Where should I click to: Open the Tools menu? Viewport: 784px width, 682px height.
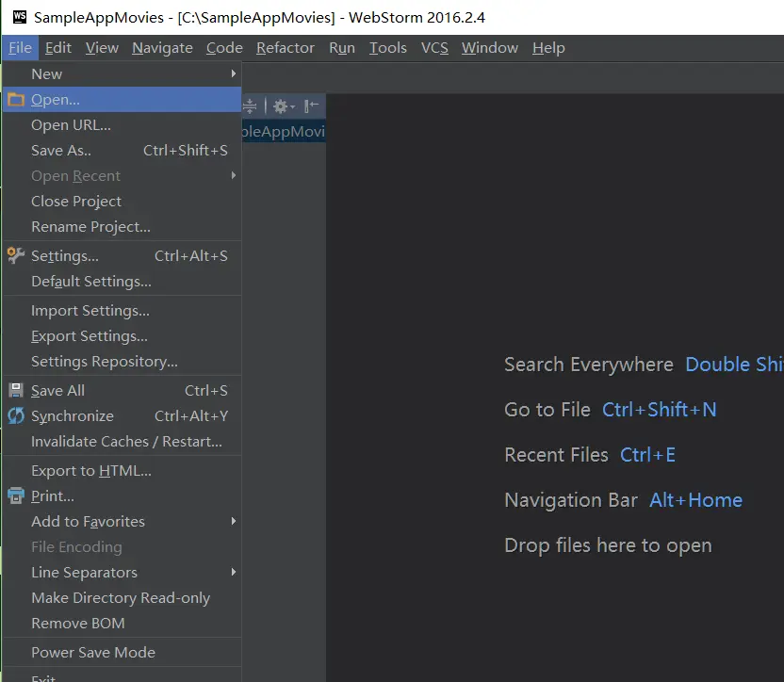pos(388,48)
